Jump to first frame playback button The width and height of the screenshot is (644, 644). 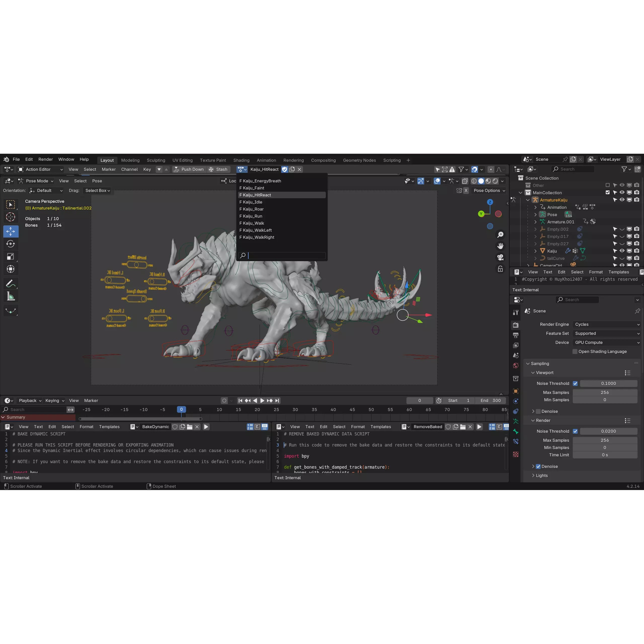tap(240, 401)
